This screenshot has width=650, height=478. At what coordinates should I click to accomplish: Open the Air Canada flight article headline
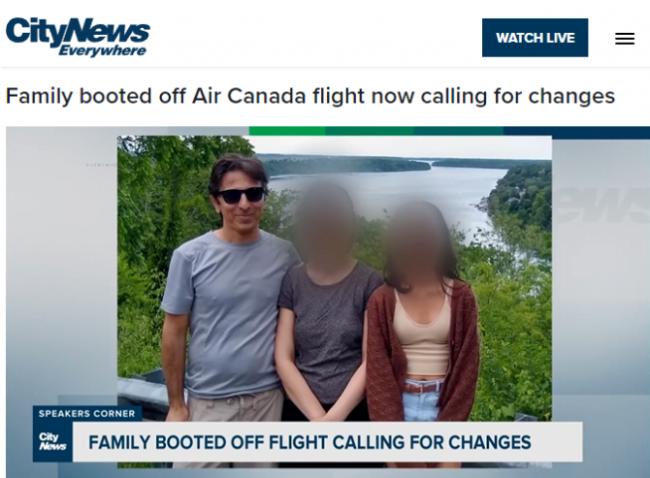tap(310, 96)
